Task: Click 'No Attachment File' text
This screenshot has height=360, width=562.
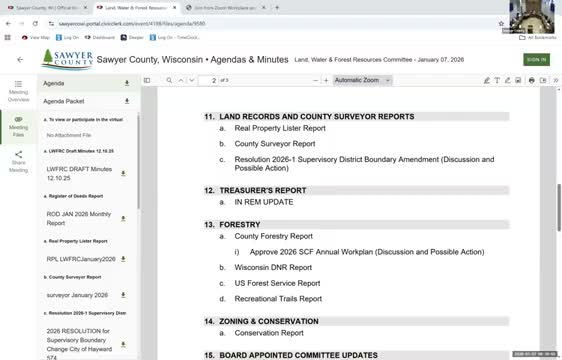Action: click(69, 135)
